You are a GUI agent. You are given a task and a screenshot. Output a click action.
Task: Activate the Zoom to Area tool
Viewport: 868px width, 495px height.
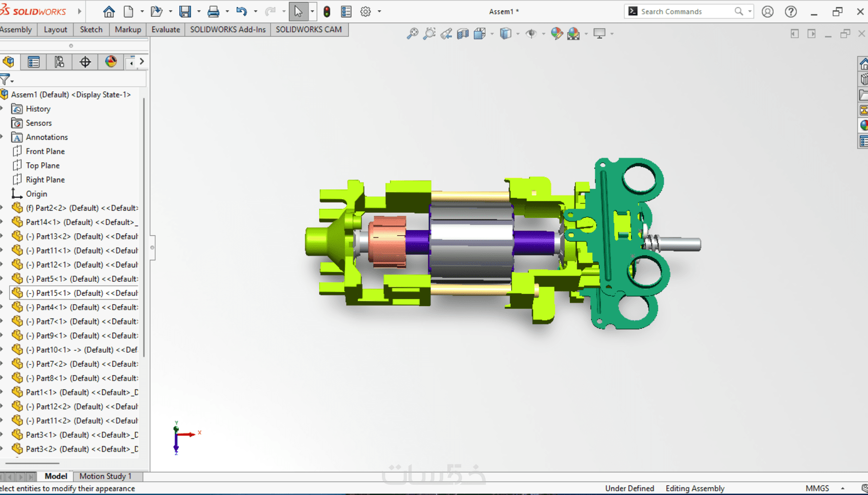coord(429,34)
